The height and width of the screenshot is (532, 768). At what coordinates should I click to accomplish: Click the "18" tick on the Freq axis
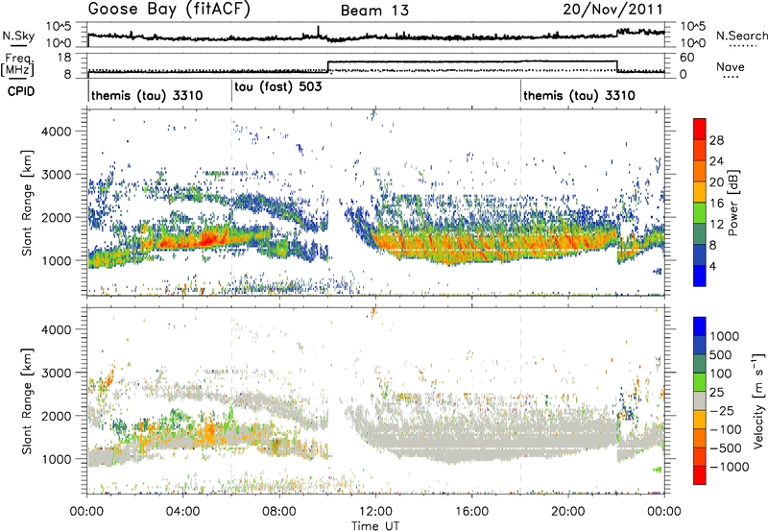64,58
